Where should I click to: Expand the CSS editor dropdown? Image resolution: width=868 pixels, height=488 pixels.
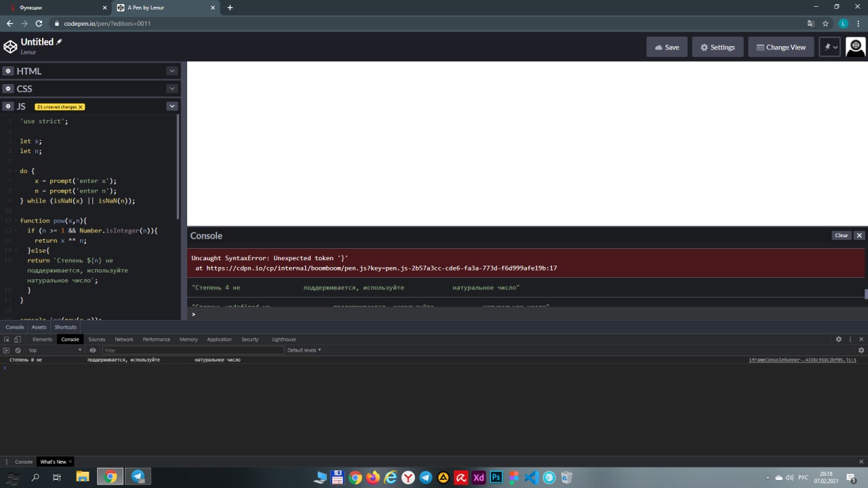pos(172,89)
